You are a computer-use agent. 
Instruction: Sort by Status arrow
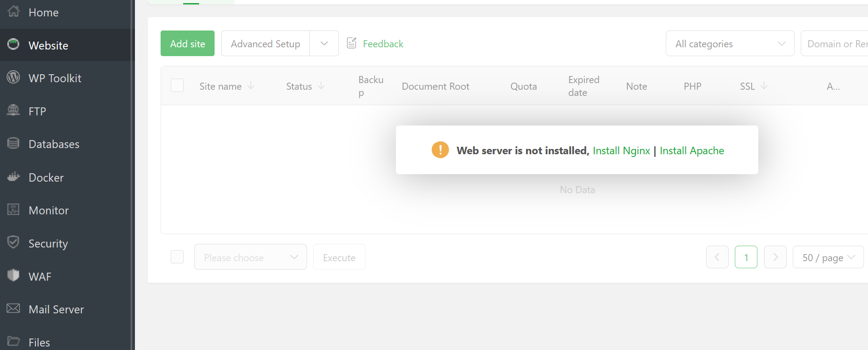[321, 86]
